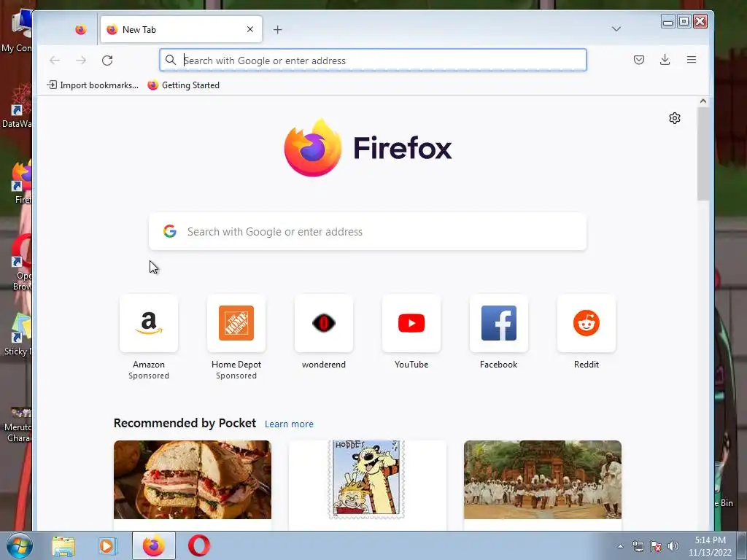This screenshot has width=747, height=560.
Task: Focus the address bar field
Action: [x=373, y=60]
